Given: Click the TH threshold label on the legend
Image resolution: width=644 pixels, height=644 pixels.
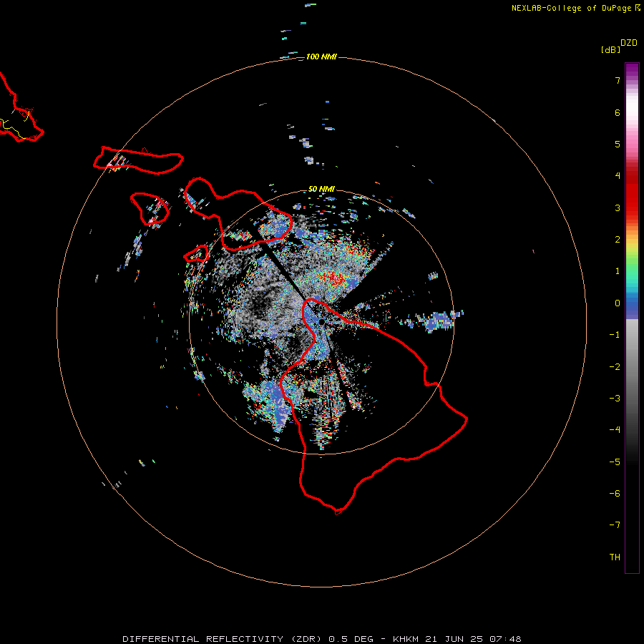Looking at the screenshot, I should coord(615,557).
